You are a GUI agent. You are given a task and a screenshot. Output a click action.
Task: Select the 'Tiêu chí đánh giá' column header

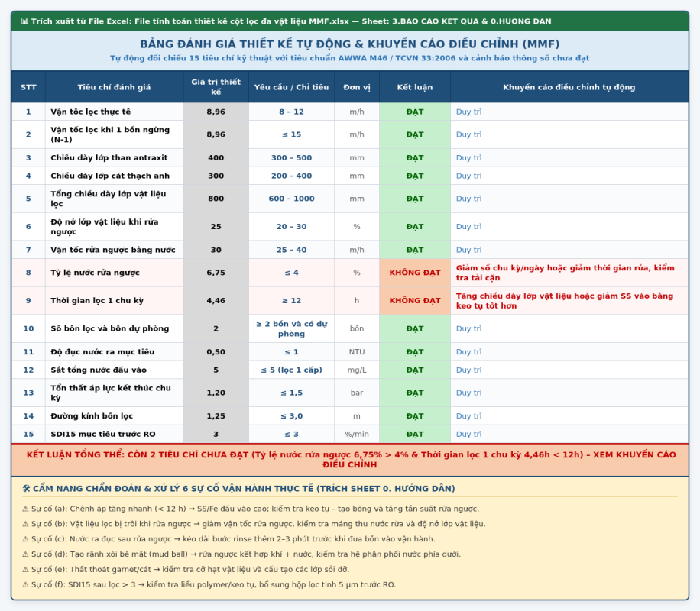[114, 87]
